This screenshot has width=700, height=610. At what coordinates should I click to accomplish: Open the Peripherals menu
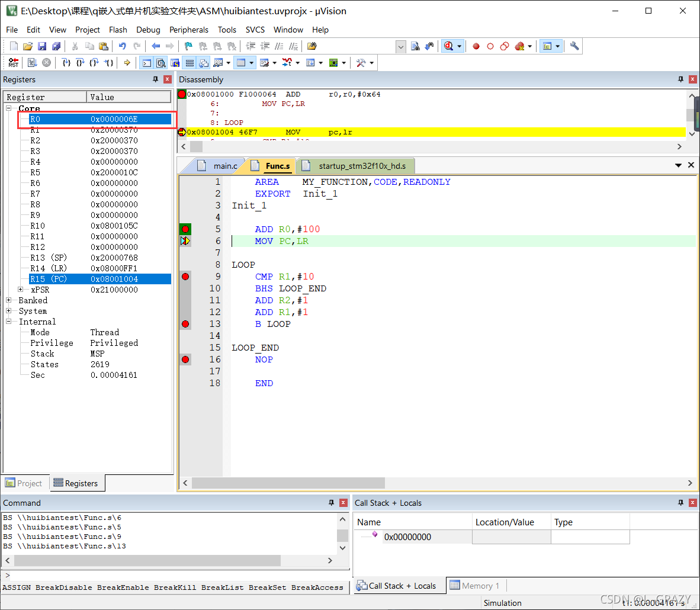tap(189, 30)
